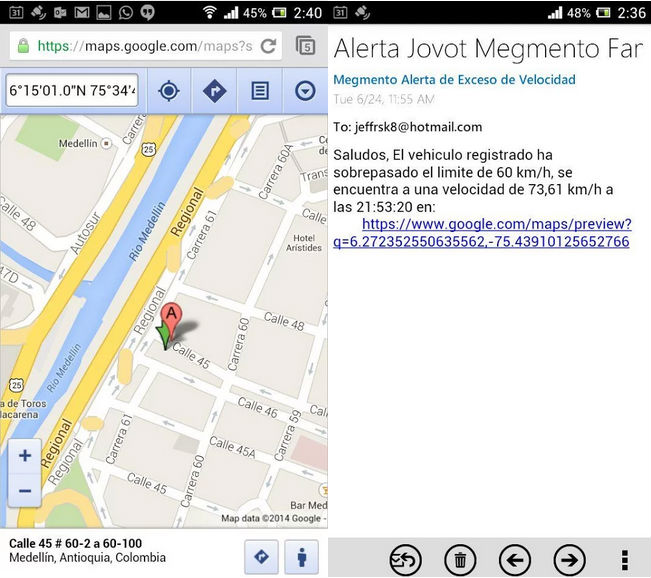Tap the gallery picture notification icon
Viewport: 651px width, 578px height.
[104, 13]
